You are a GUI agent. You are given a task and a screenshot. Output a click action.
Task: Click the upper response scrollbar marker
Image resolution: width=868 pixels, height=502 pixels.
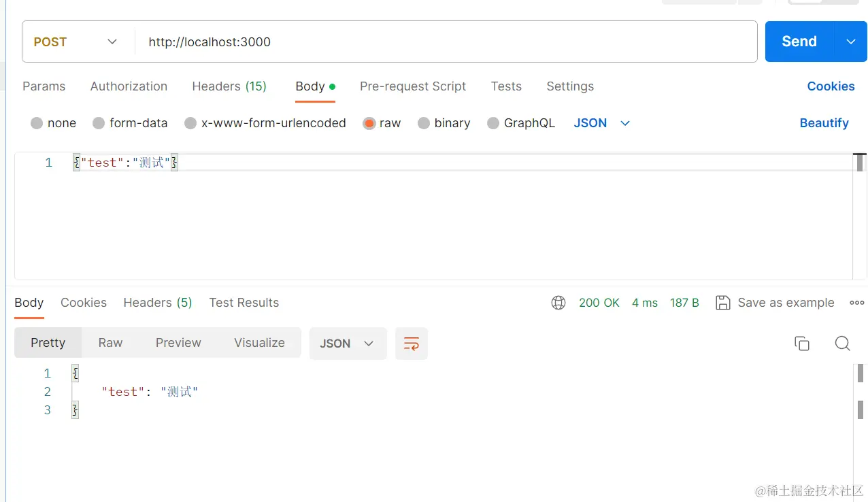861,373
